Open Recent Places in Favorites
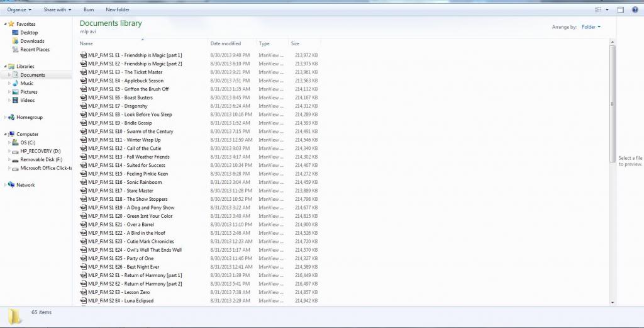644x328 pixels. click(x=35, y=49)
